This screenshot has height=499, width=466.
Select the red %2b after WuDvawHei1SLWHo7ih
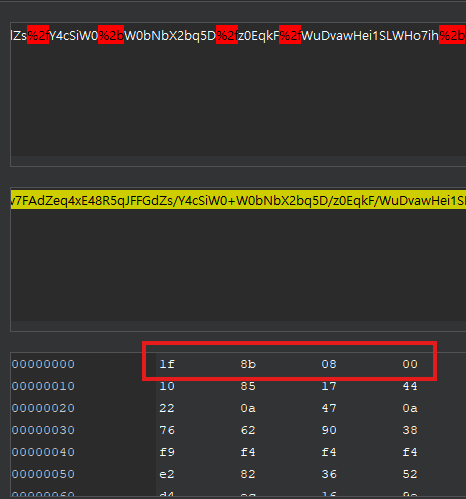coord(452,35)
